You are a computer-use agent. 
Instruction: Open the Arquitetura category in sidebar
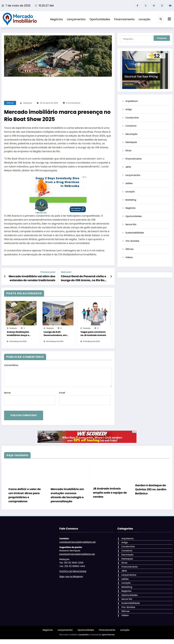click(x=131, y=101)
